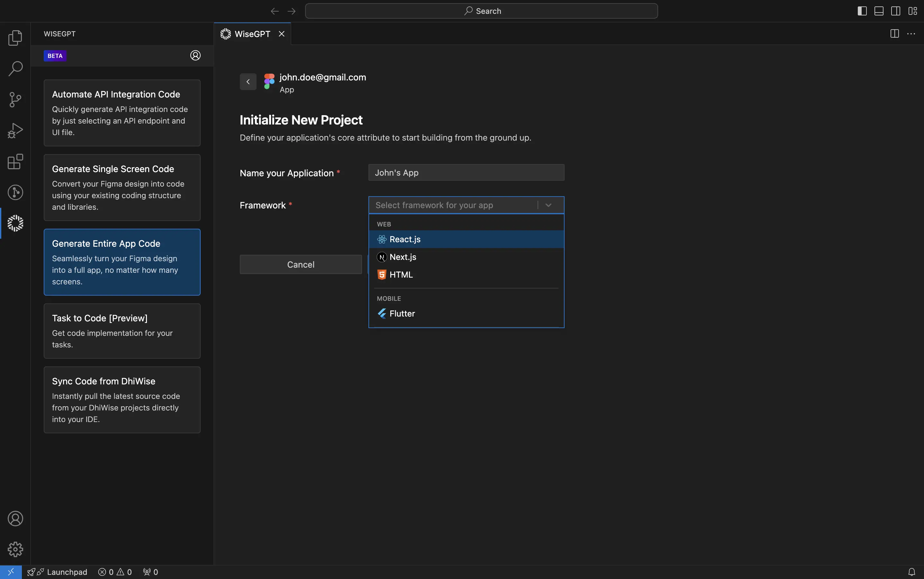
Task: Click the back chevron button near Figma account
Action: coord(248,82)
